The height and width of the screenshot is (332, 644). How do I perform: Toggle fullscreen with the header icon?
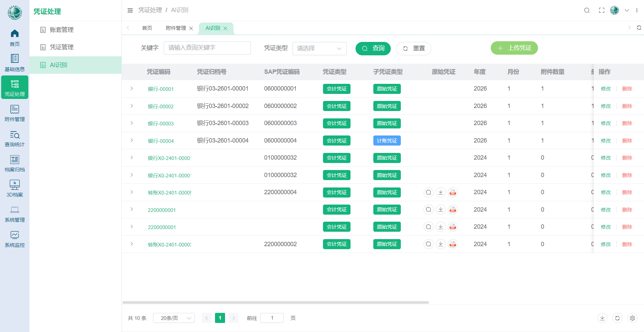[x=602, y=10]
